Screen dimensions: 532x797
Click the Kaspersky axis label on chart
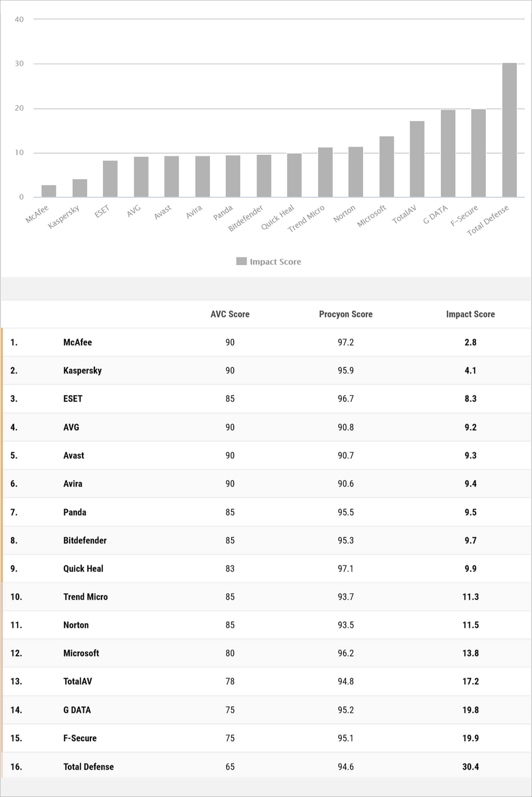pyautogui.click(x=64, y=216)
